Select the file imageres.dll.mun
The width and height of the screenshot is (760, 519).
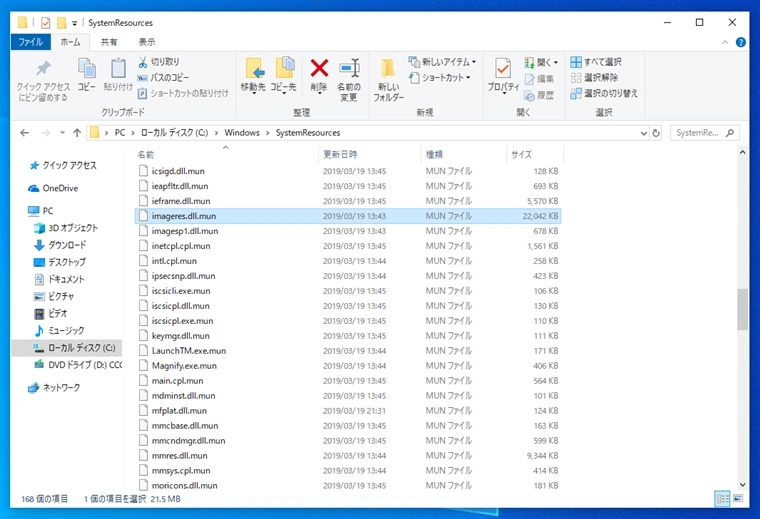click(348, 216)
